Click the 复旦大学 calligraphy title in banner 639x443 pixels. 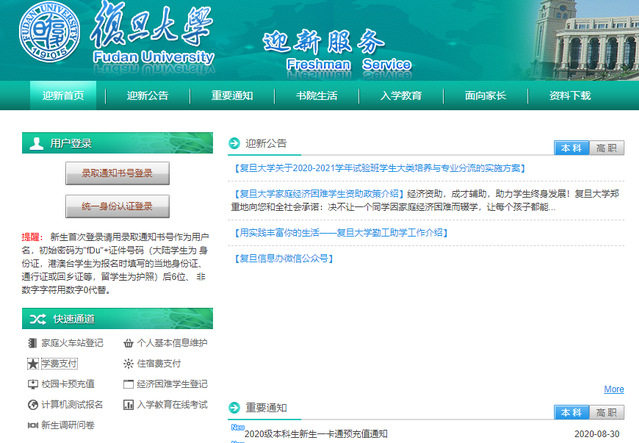tap(152, 25)
